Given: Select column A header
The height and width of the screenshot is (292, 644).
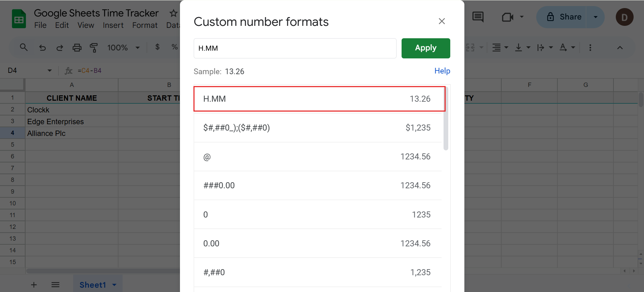Looking at the screenshot, I should (72, 85).
